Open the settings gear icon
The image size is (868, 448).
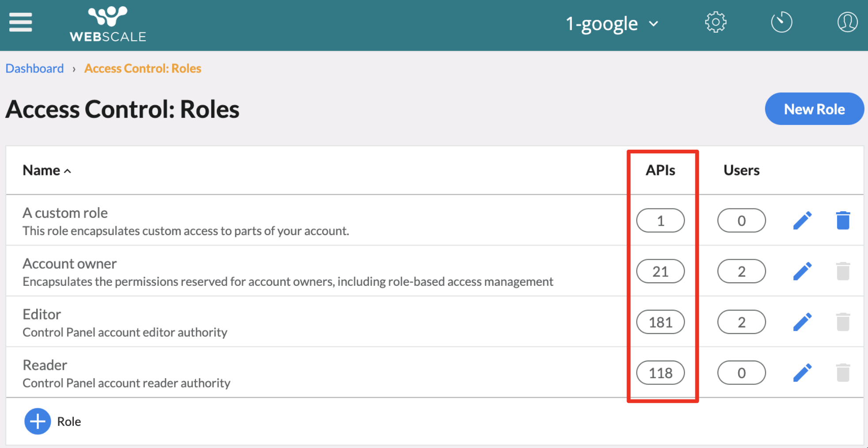click(715, 22)
